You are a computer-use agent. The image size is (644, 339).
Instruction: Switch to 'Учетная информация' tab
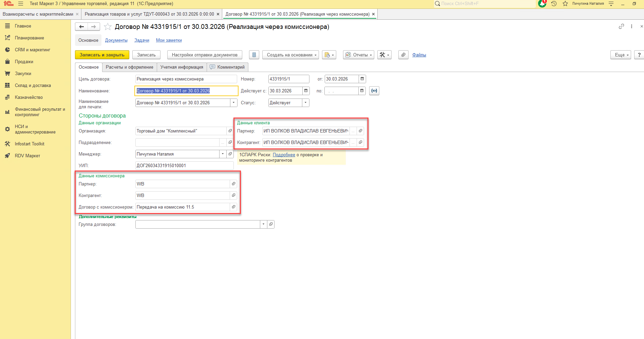click(x=182, y=67)
